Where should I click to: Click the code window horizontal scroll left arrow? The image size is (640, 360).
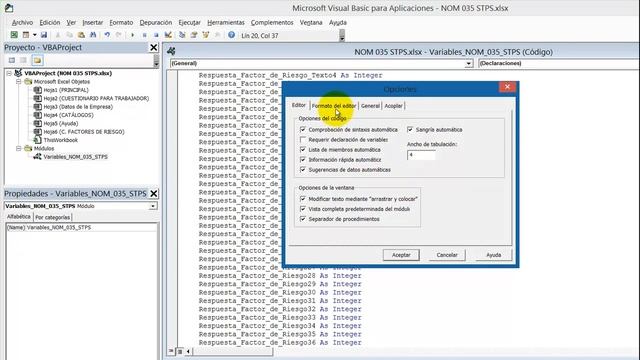[x=188, y=351]
